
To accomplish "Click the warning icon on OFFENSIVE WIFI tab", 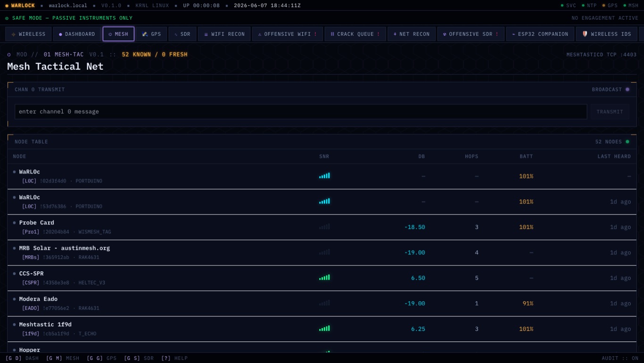I will (x=260, y=34).
